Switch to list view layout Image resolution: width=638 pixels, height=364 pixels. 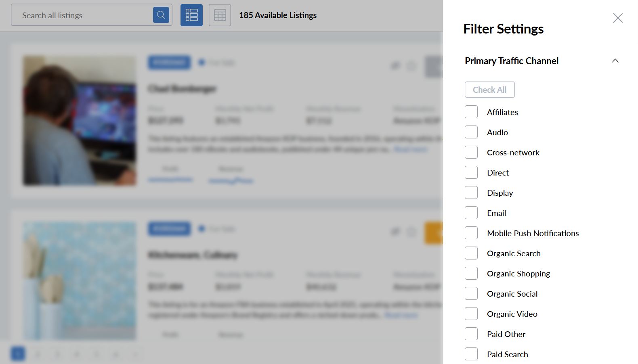coord(191,15)
